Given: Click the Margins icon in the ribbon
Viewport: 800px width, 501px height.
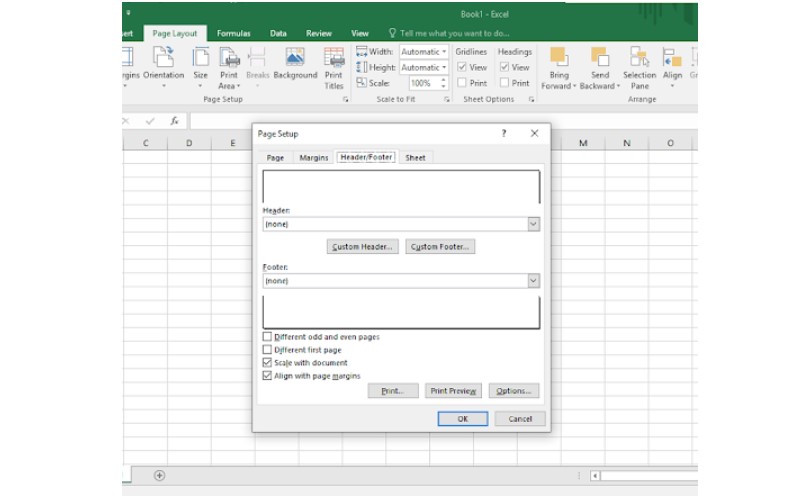Looking at the screenshot, I should tap(129, 66).
